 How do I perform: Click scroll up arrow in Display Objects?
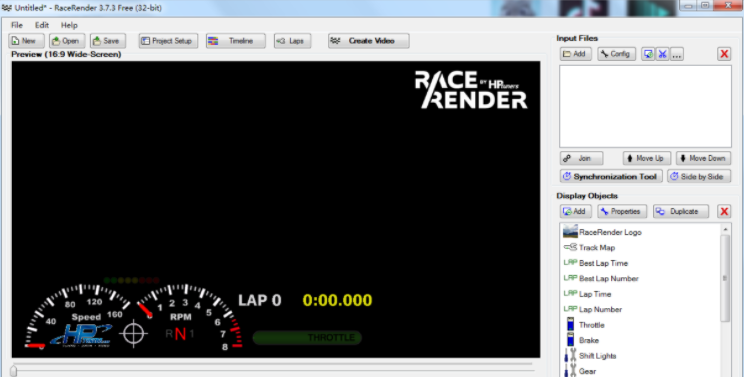(725, 229)
